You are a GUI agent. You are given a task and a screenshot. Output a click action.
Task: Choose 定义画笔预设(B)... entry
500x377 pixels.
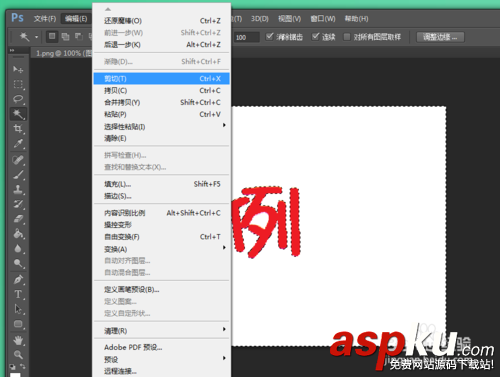click(161, 290)
